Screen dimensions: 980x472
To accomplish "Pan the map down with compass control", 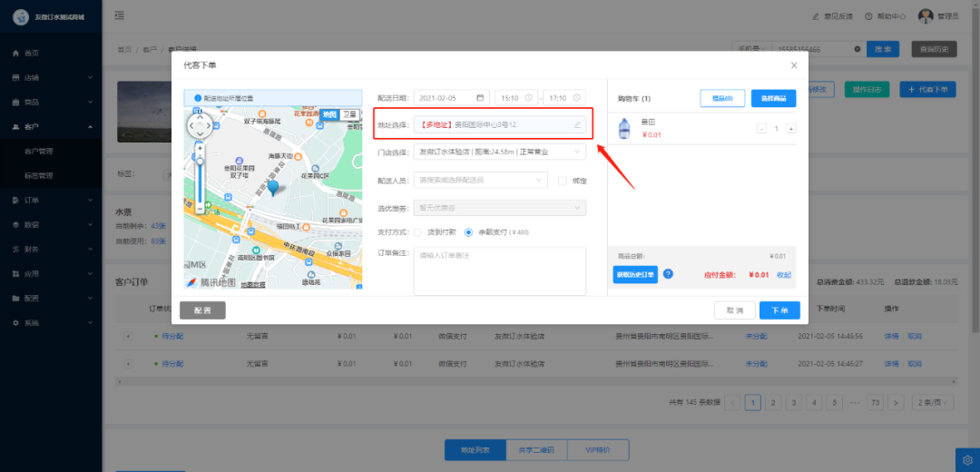I will coord(200,135).
